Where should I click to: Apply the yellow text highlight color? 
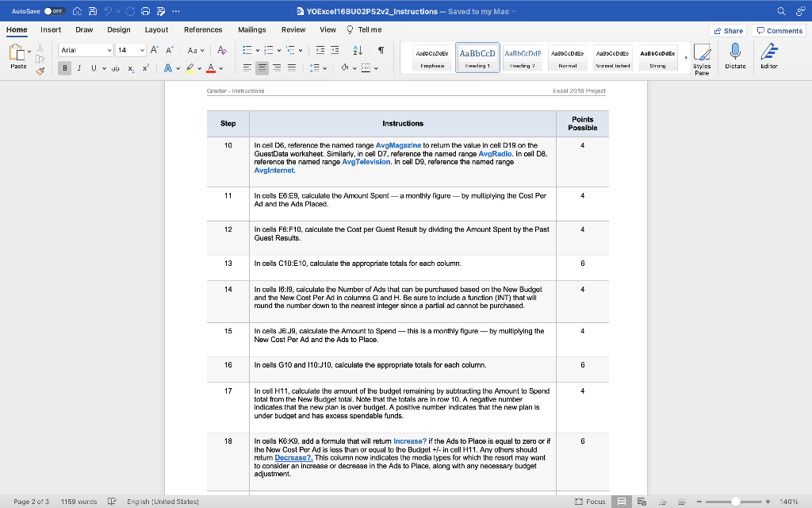click(x=190, y=68)
